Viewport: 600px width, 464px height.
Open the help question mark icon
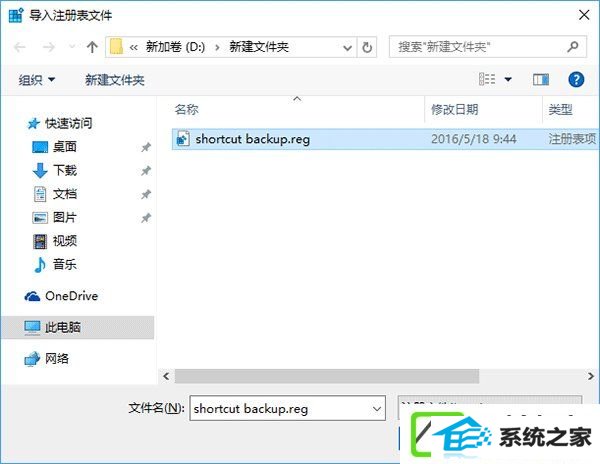coord(576,80)
